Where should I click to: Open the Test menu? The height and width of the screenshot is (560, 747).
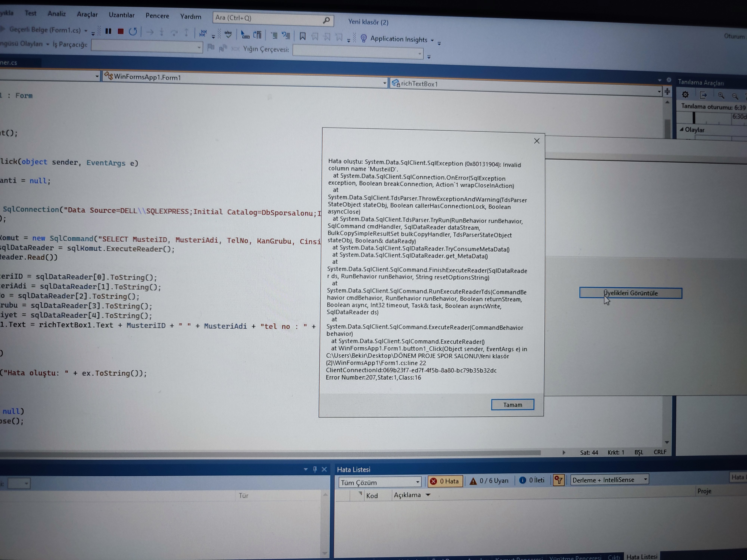tap(30, 13)
